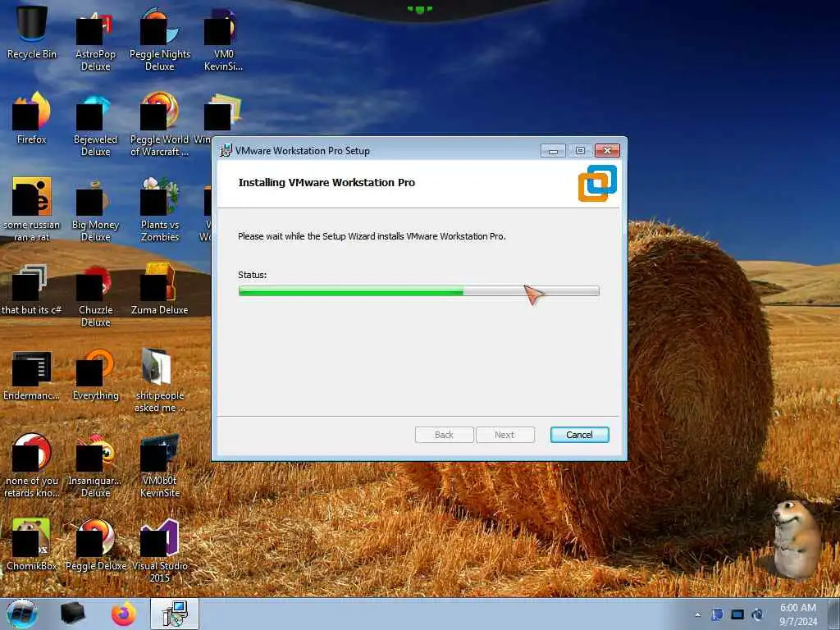The width and height of the screenshot is (840, 630).
Task: Click Show Desktop strip beside clock
Action: [836, 614]
